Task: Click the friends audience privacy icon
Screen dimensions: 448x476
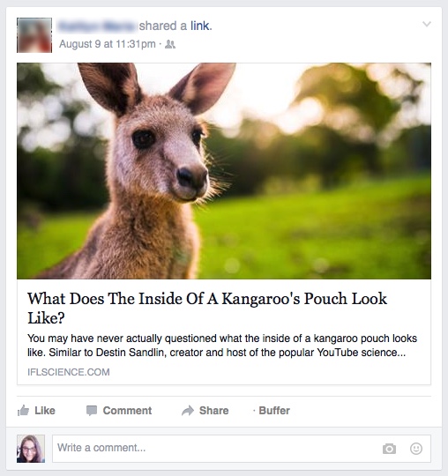Action: (170, 44)
